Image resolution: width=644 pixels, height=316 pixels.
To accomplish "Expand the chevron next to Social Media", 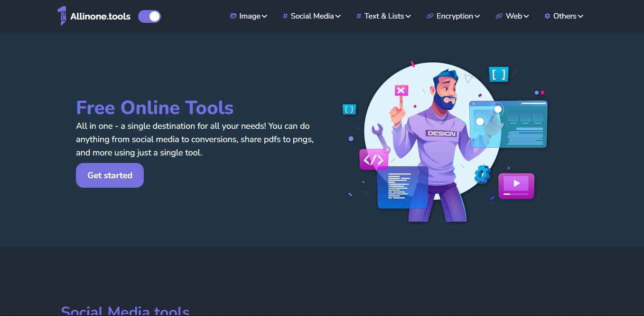I will (338, 17).
